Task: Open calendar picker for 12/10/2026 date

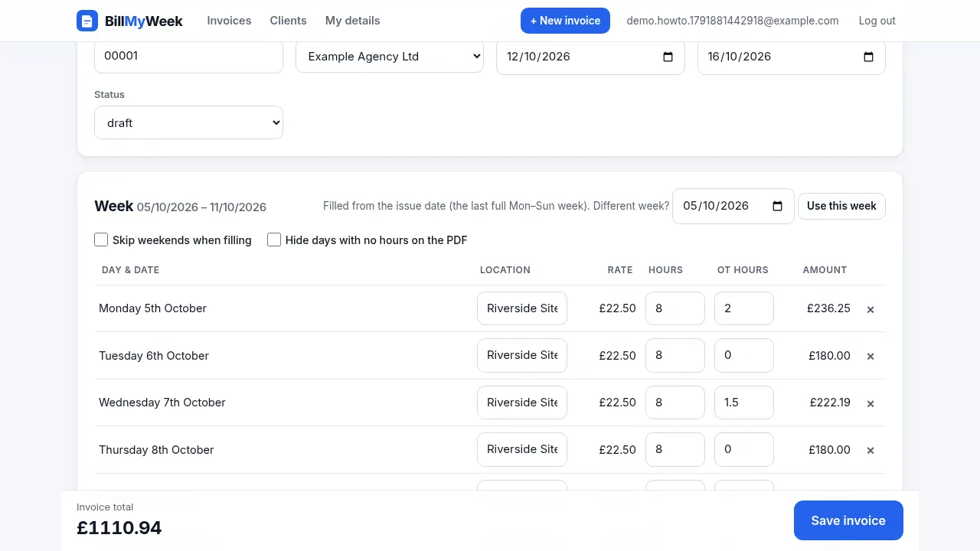Action: click(668, 57)
